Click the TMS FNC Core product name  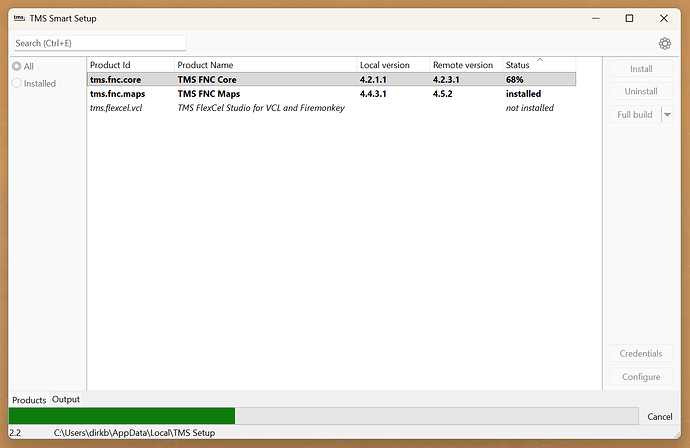207,80
